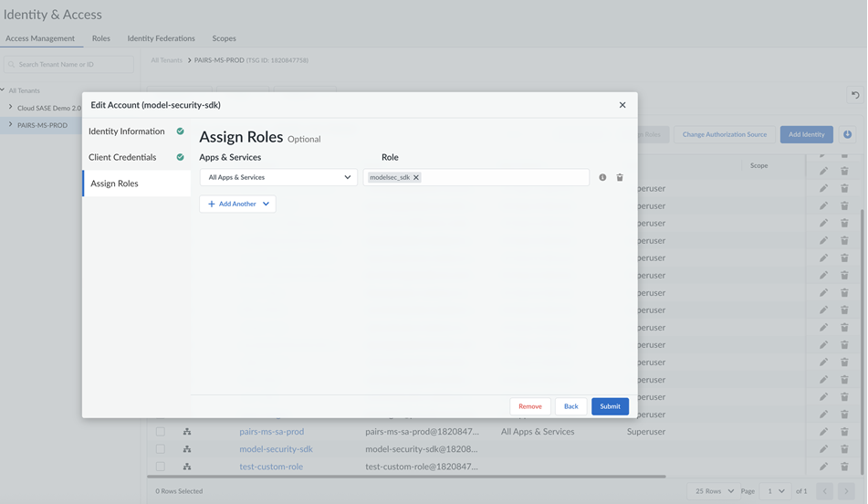Click the trash icon for model-security-sdk row

coord(844,449)
